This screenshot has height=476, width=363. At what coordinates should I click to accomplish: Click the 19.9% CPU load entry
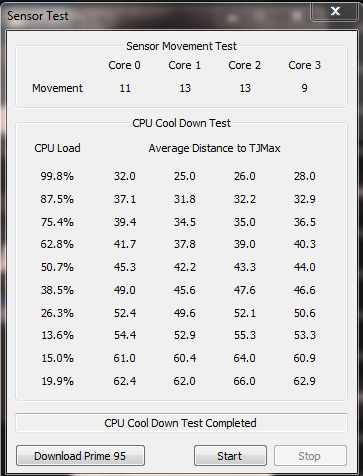(57, 381)
